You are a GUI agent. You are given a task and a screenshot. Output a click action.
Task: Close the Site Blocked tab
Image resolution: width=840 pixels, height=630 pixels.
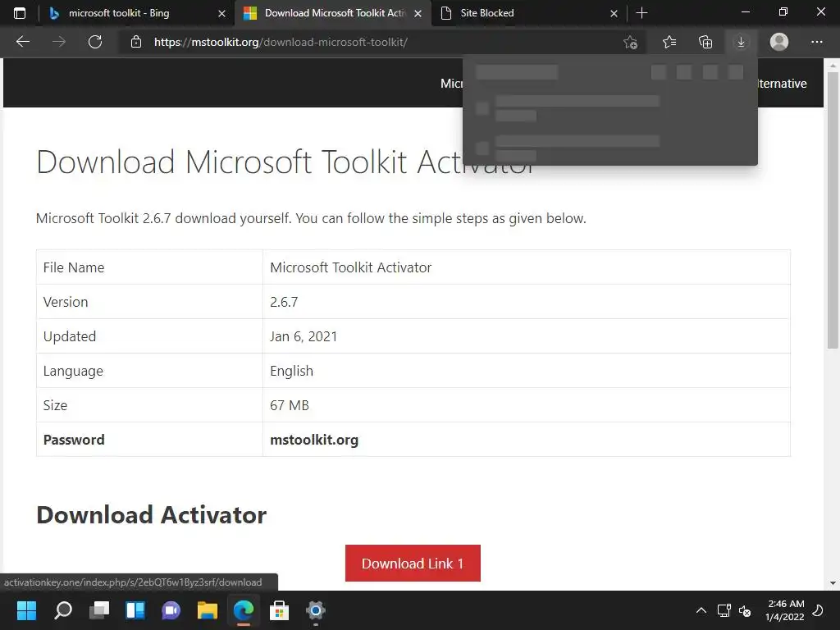[614, 13]
